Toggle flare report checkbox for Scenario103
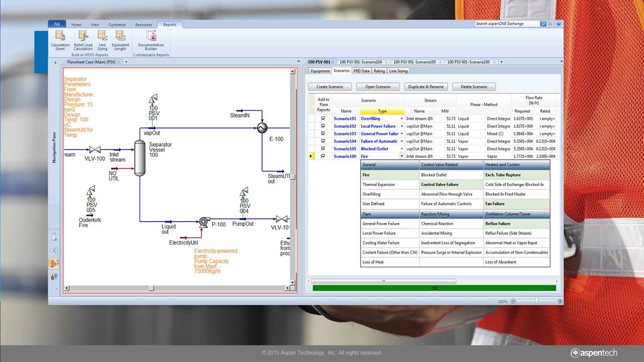This screenshot has width=644, height=362. 324,134
